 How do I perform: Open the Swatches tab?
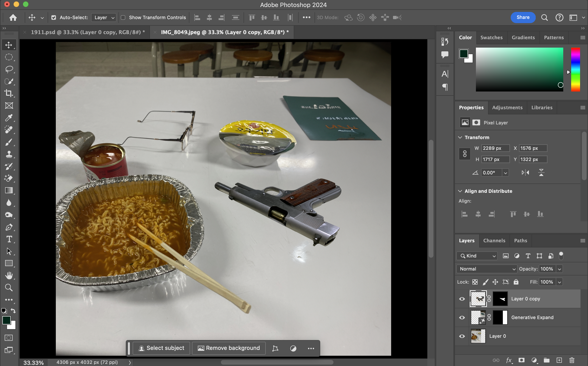click(491, 38)
